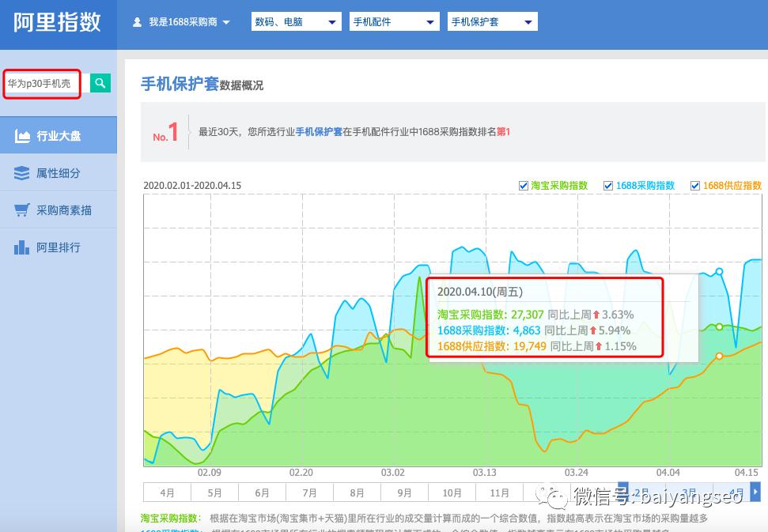
Task: Click the magnifier search icon
Action: click(100, 83)
